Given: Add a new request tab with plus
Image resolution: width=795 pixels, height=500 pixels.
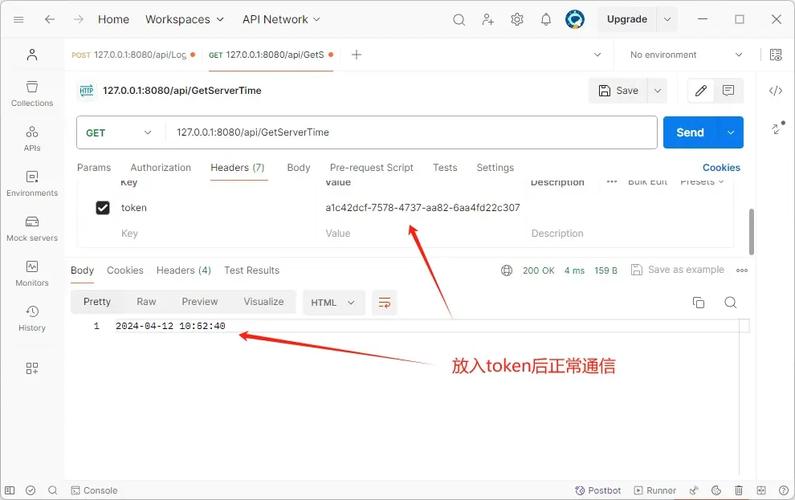Looking at the screenshot, I should 356,55.
